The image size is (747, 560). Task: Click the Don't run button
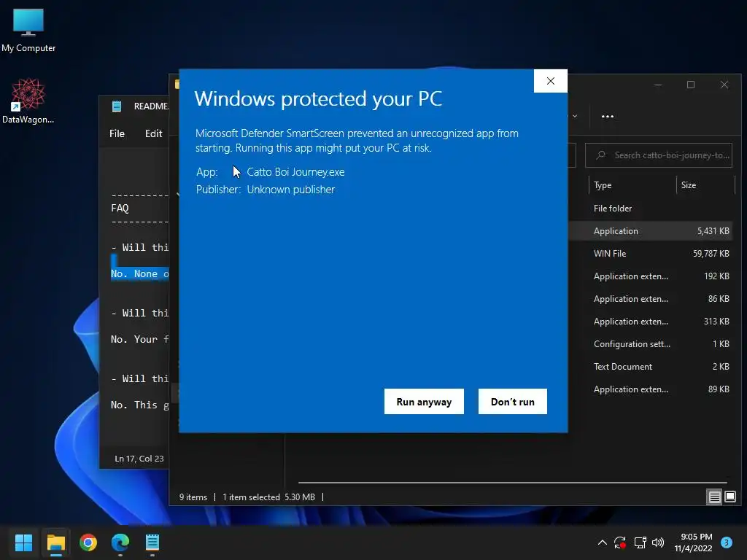[x=513, y=402]
